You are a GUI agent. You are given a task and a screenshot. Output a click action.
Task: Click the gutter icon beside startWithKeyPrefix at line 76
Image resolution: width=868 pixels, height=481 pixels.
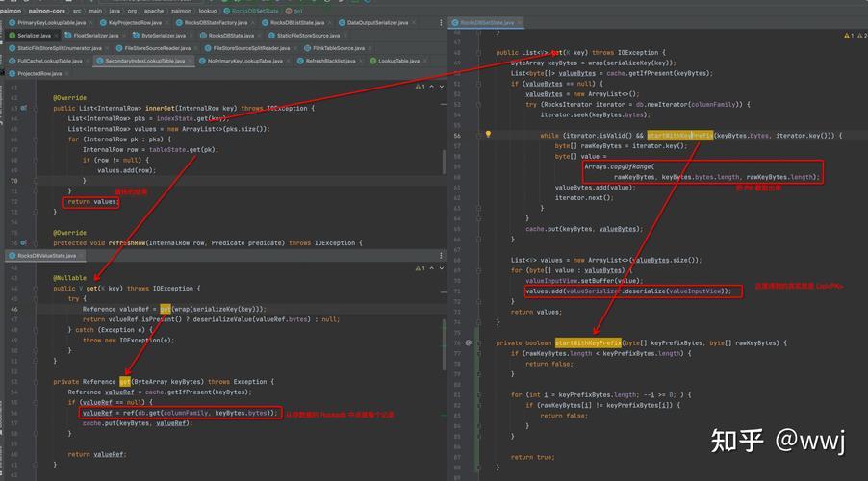[469, 342]
